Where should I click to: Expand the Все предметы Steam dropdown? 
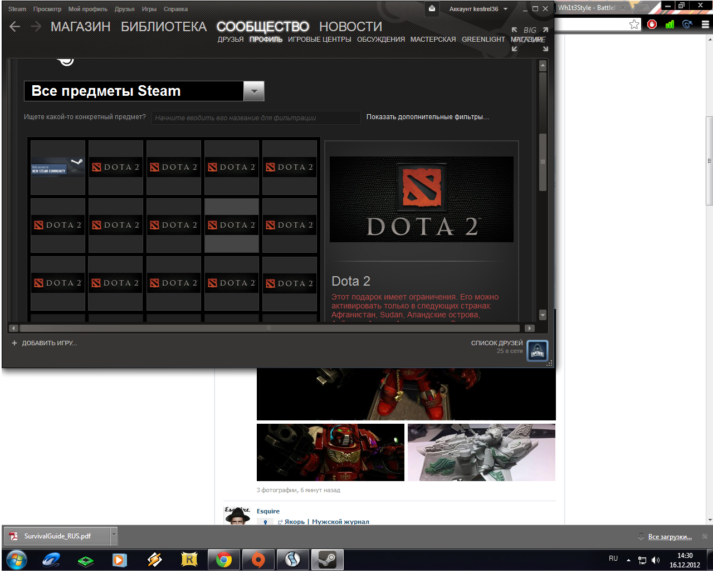253,91
